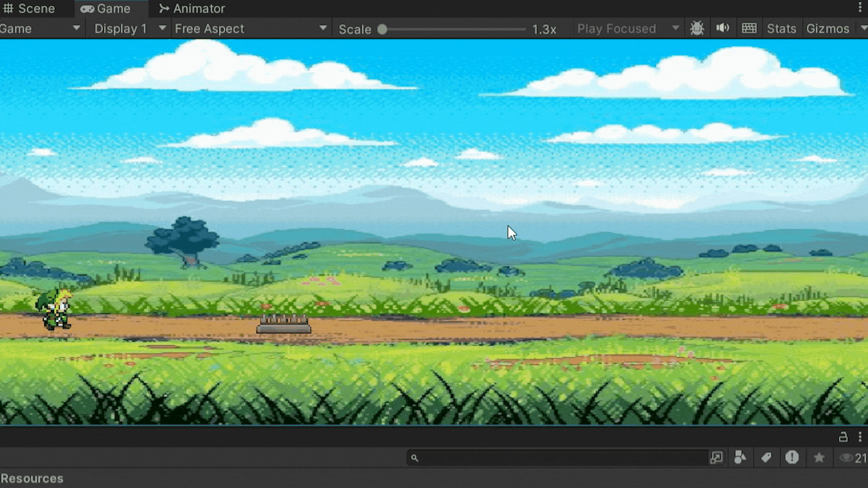Toggle the debug bug icon in Game toolbar
Screen dimensions: 868x488
tap(697, 28)
